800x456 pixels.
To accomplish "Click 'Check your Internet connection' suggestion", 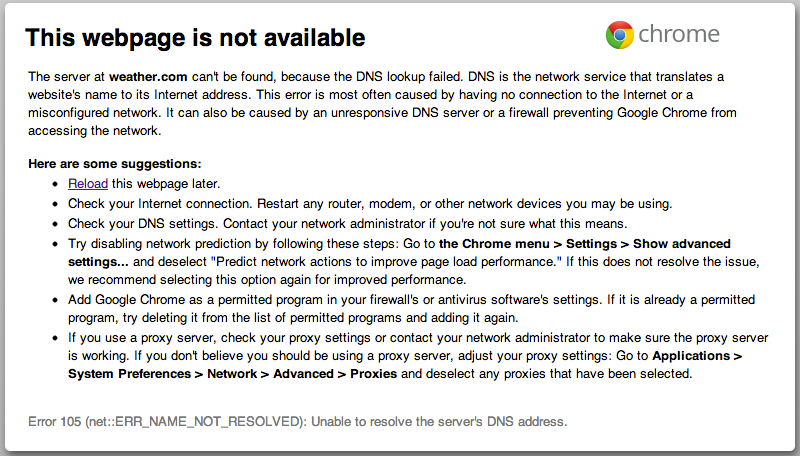I will [160, 204].
